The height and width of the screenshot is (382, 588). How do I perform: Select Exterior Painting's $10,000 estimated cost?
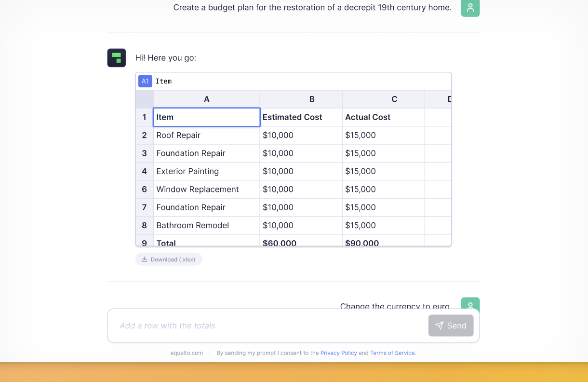point(301,171)
